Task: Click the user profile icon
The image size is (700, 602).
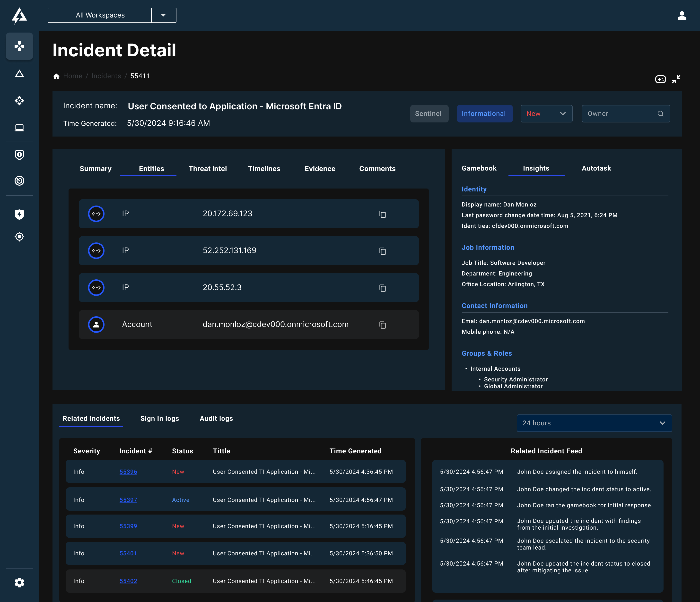Action: point(682,16)
